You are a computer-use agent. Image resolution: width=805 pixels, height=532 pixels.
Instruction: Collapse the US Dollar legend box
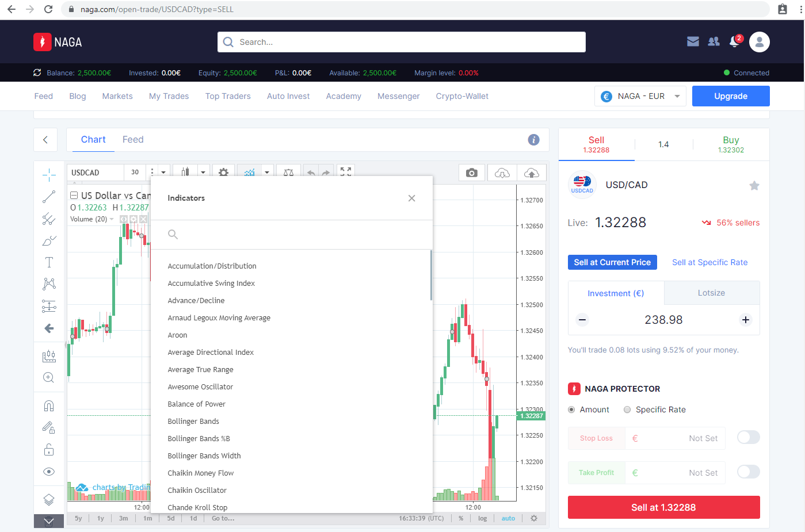tap(74, 196)
